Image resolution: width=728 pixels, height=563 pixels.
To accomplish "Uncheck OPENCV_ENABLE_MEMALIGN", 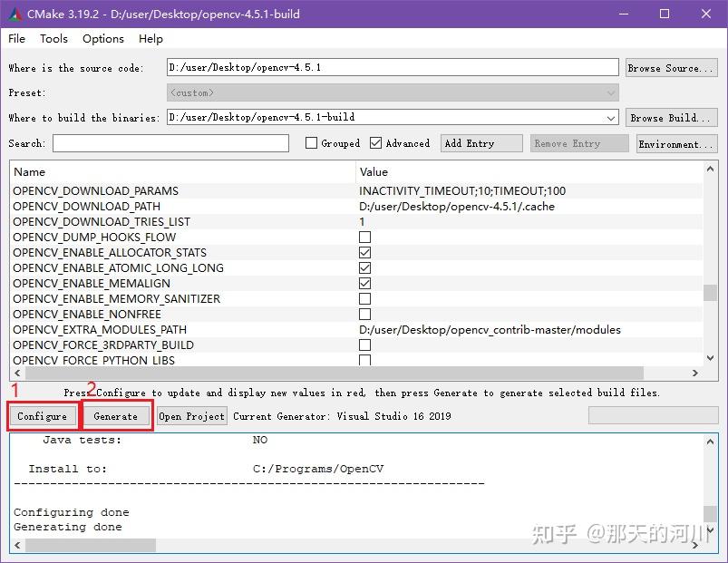I will pyautogui.click(x=365, y=283).
